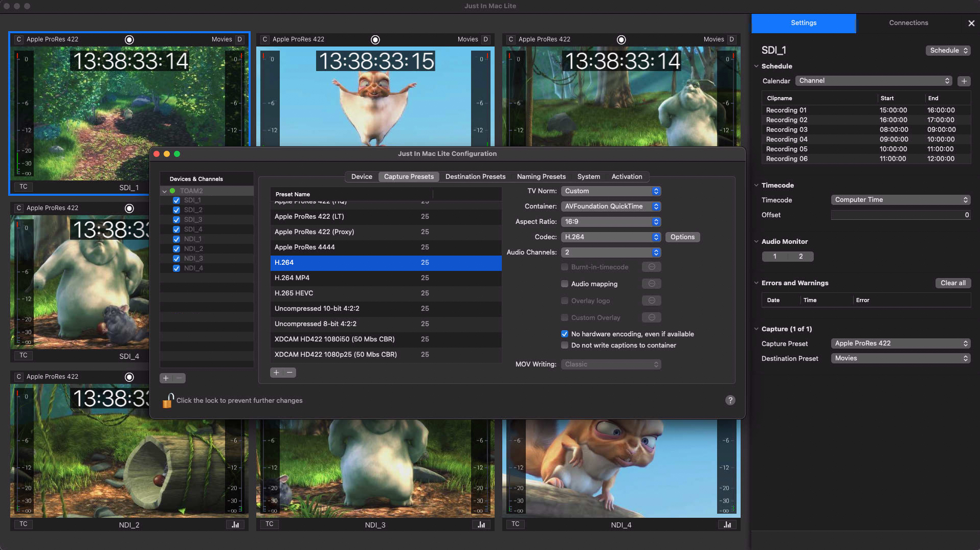Collapse the TOAM2 device tree
Viewport: 980px width, 550px height.
pos(164,191)
